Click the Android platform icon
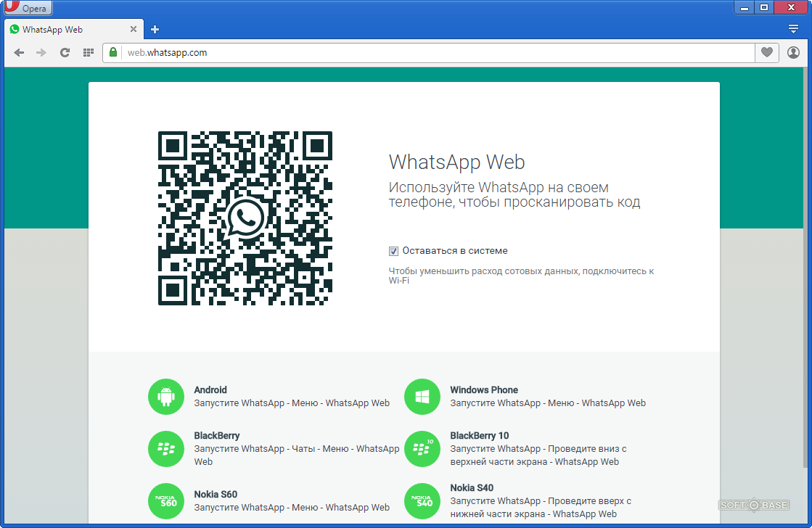The image size is (812, 528). point(166,397)
